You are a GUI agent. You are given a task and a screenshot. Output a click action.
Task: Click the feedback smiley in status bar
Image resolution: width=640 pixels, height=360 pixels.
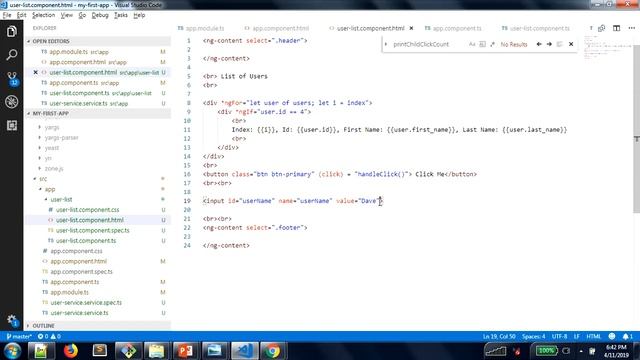tap(611, 336)
